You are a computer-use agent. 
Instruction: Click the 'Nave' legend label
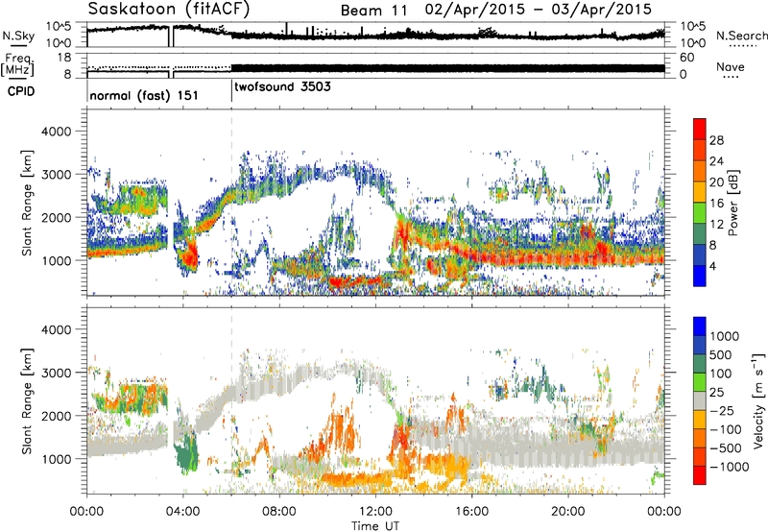pos(730,66)
